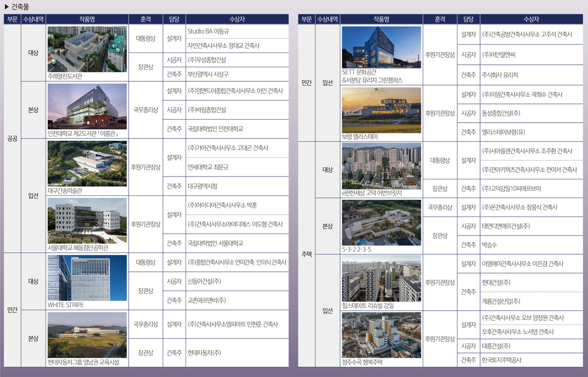Click the 작품명 header in left table

(x=87, y=19)
